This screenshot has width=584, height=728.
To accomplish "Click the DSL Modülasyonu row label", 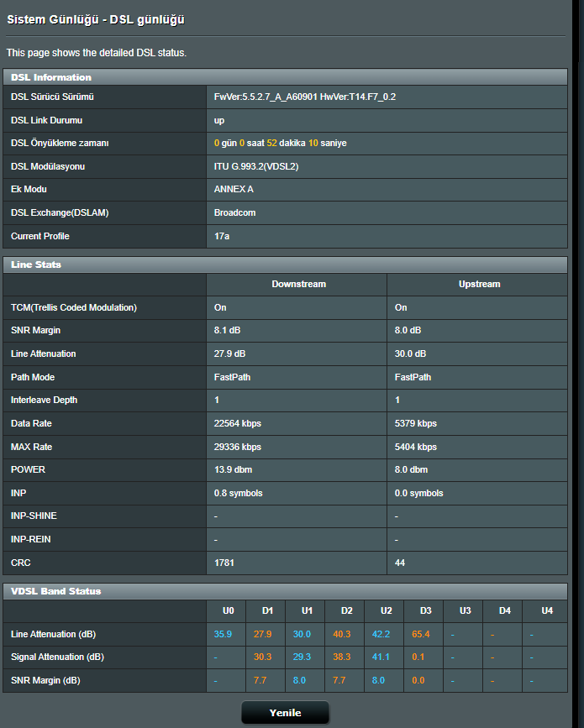I will (x=48, y=166).
